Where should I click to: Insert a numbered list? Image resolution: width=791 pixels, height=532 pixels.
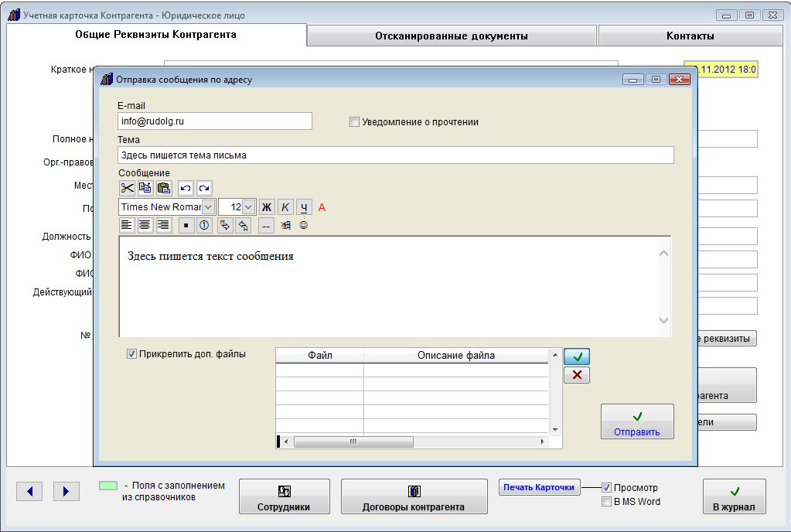pyautogui.click(x=205, y=226)
